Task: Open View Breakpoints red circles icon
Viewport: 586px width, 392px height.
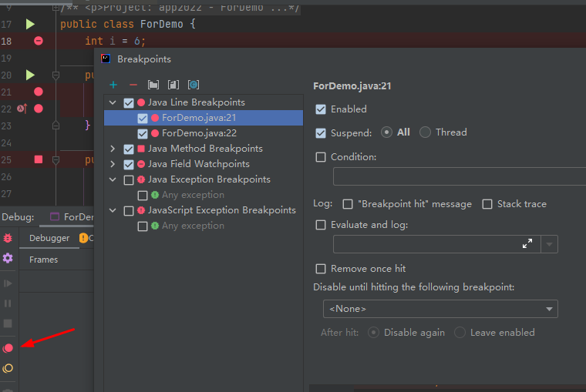Action: [x=8, y=348]
